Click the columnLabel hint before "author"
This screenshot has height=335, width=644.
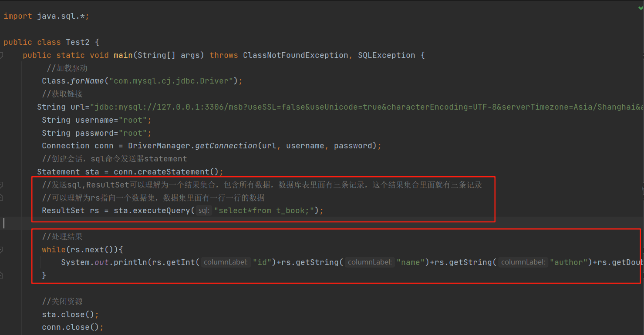point(523,262)
